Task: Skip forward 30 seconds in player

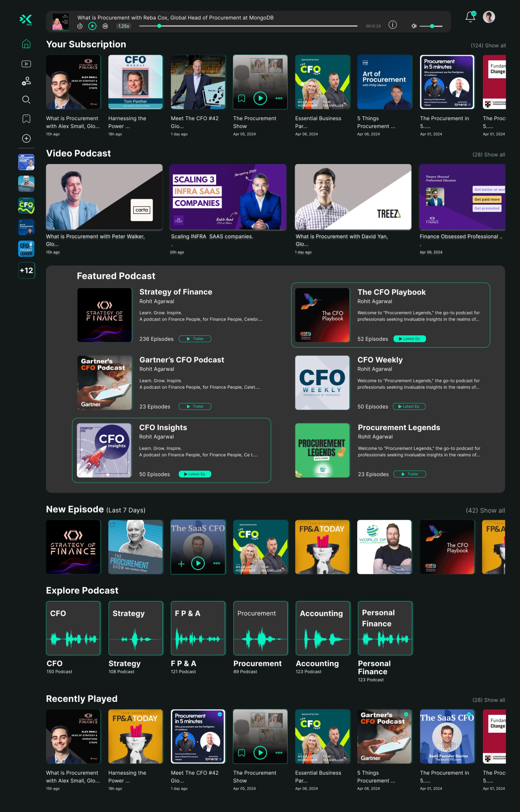Action: pos(105,26)
